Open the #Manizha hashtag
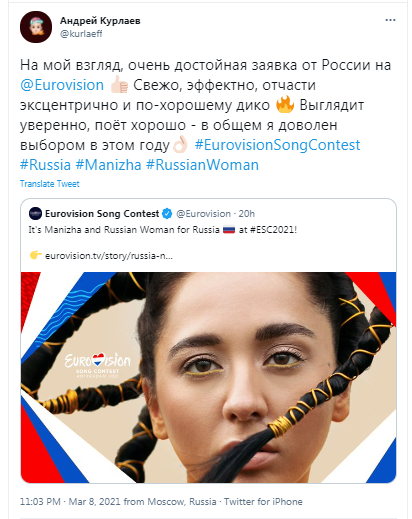The image size is (412, 519). coord(108,165)
